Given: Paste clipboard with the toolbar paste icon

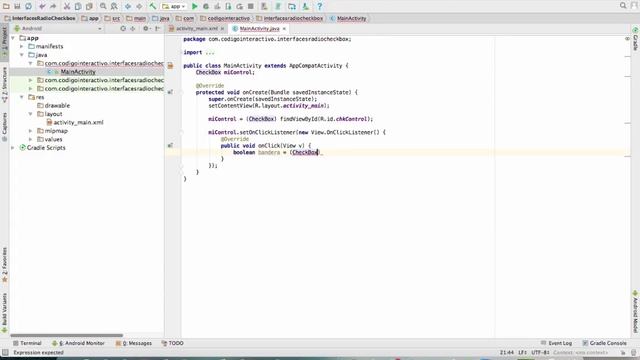Looking at the screenshot, I should 89,6.
